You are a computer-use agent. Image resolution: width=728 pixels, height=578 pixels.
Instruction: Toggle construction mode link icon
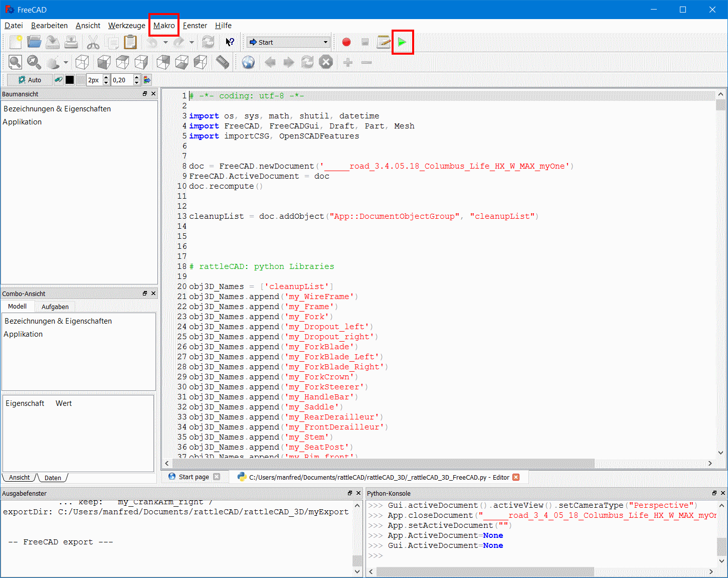coord(59,80)
